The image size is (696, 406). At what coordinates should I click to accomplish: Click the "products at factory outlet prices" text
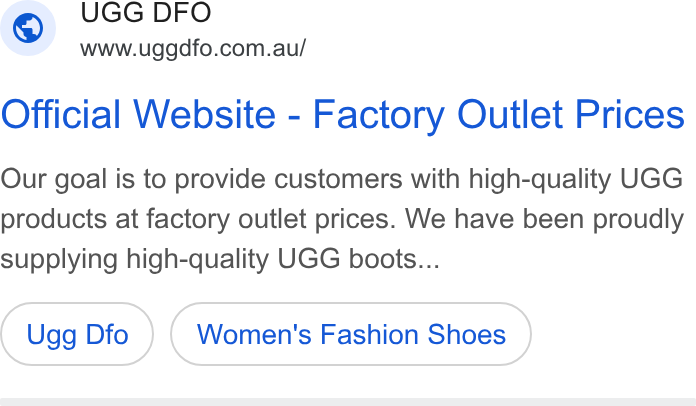(x=198, y=219)
